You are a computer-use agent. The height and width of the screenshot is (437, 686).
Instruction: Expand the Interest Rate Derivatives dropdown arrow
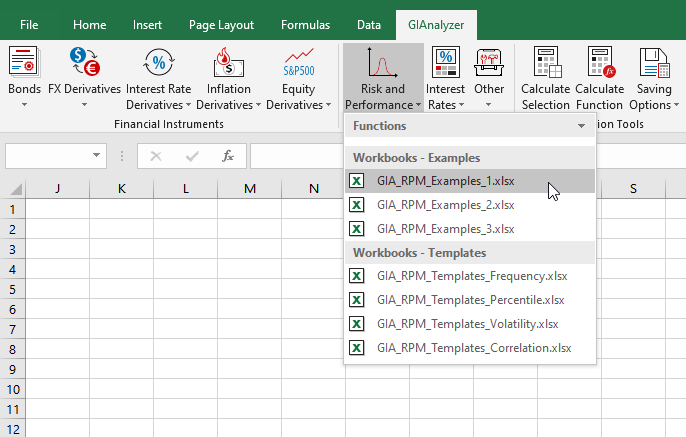click(x=189, y=105)
